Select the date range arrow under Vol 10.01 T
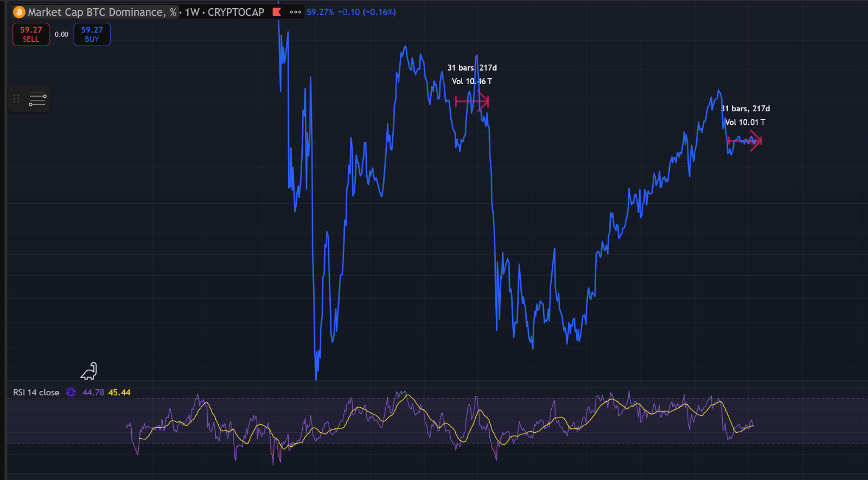The image size is (868, 480). (745, 141)
